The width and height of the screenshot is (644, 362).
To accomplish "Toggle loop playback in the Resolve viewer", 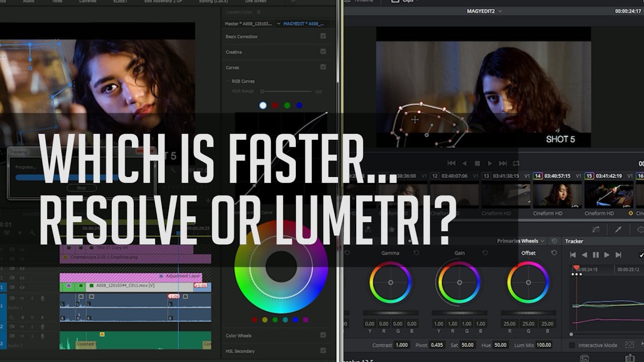I will pyautogui.click(x=516, y=163).
